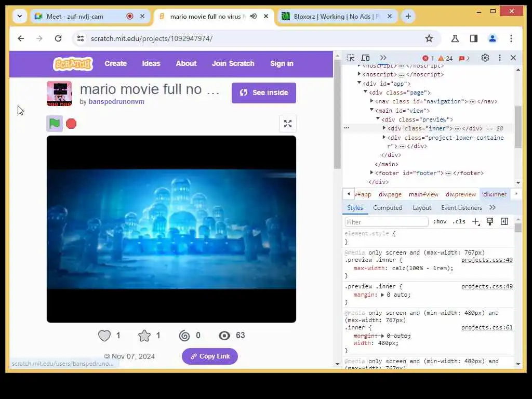Screen dimensions: 532x399
Task: Click the Create nav link
Action: coord(116,64)
